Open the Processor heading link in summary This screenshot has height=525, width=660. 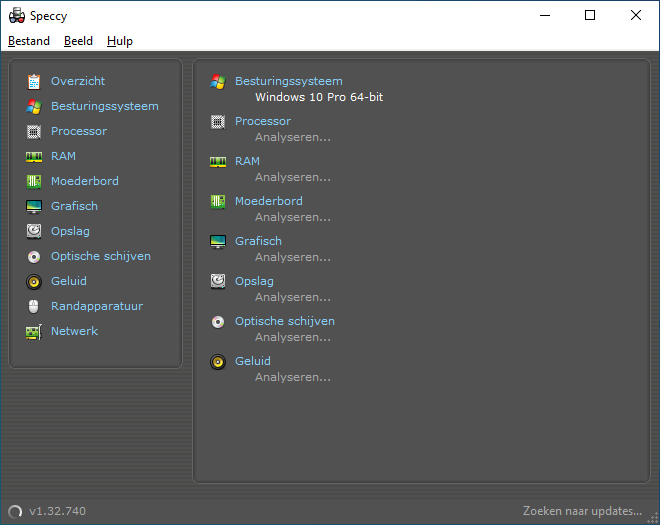(x=262, y=121)
